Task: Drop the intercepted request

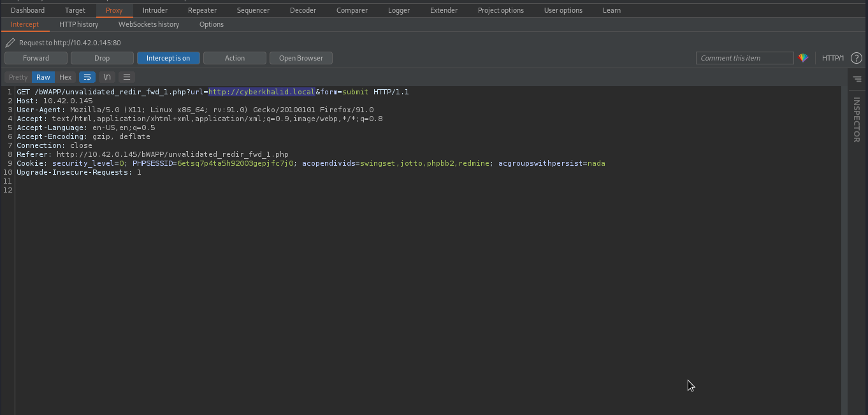Action: (x=102, y=58)
